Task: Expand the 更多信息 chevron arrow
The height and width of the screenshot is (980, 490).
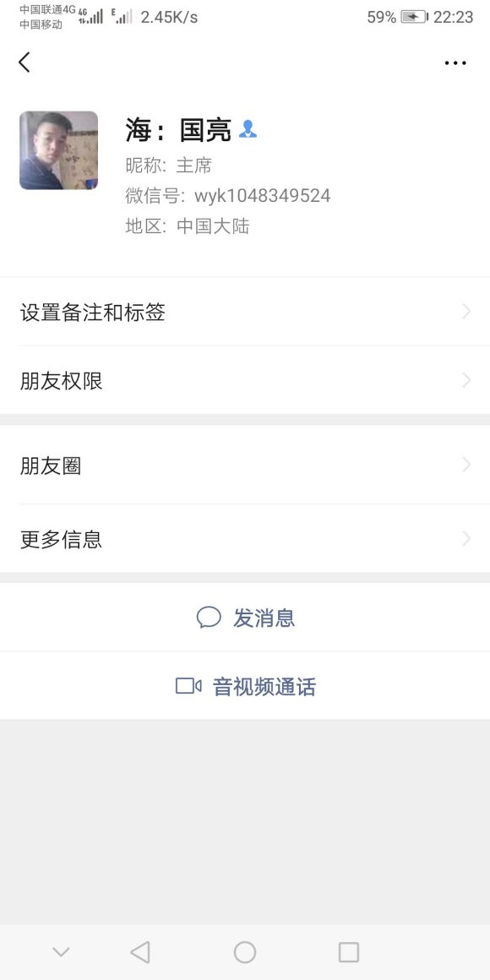Action: [466, 538]
